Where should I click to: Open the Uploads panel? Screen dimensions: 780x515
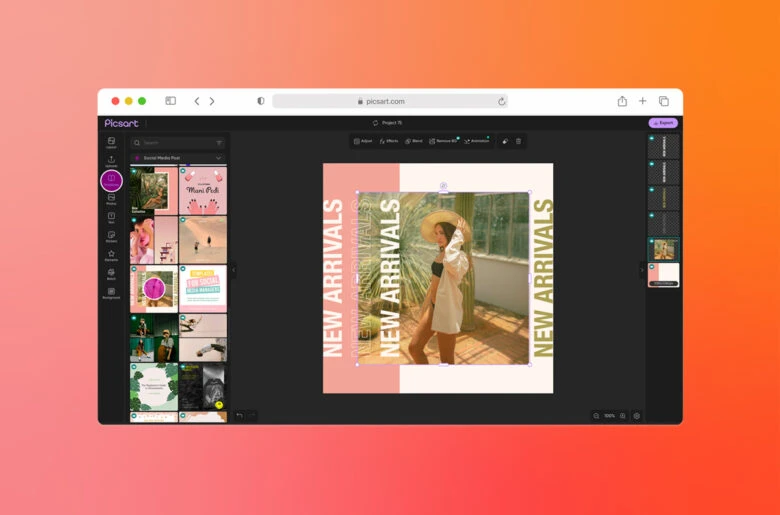click(x=111, y=161)
